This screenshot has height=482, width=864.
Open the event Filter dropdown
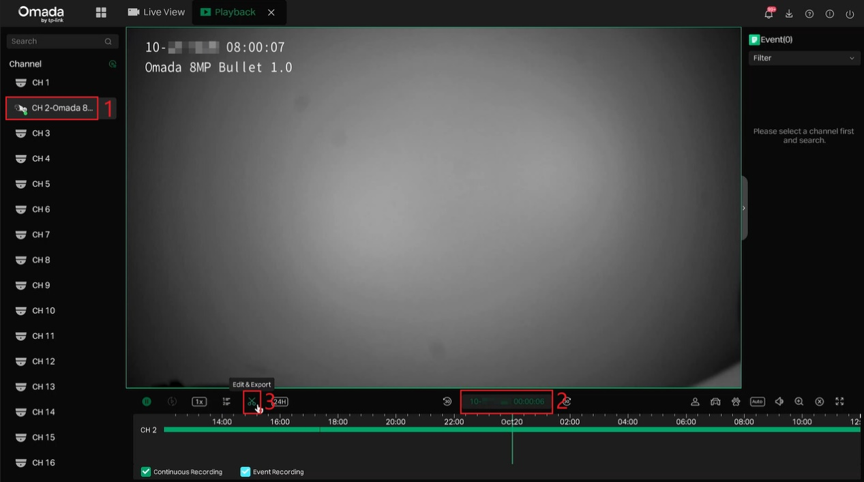(x=804, y=58)
